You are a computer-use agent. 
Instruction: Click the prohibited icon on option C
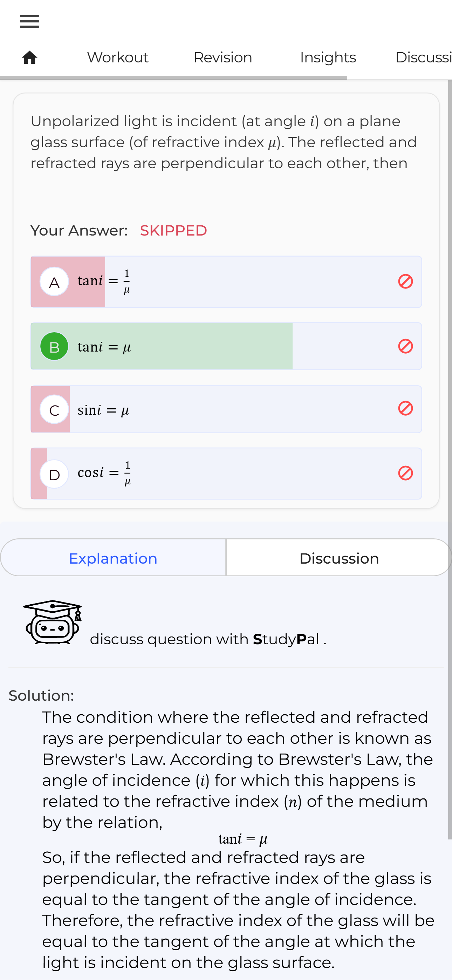point(405,408)
